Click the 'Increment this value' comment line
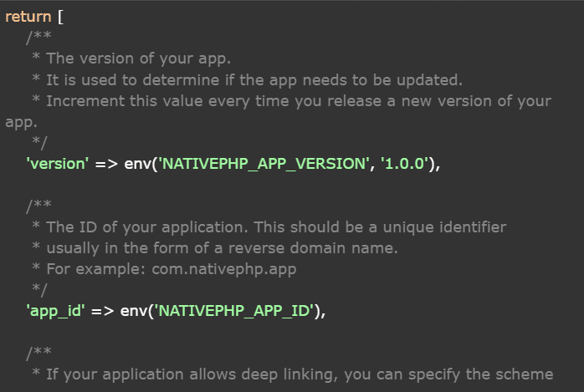This screenshot has width=584, height=392. (297, 101)
